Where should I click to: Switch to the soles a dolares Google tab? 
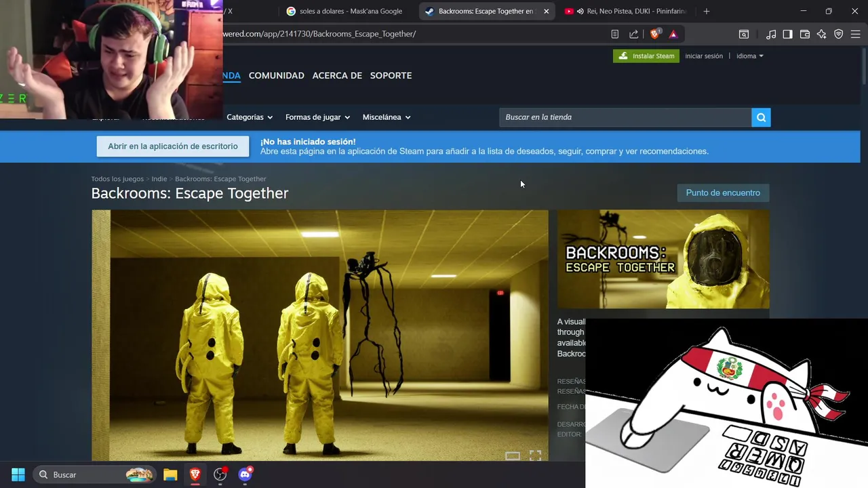coord(344,11)
